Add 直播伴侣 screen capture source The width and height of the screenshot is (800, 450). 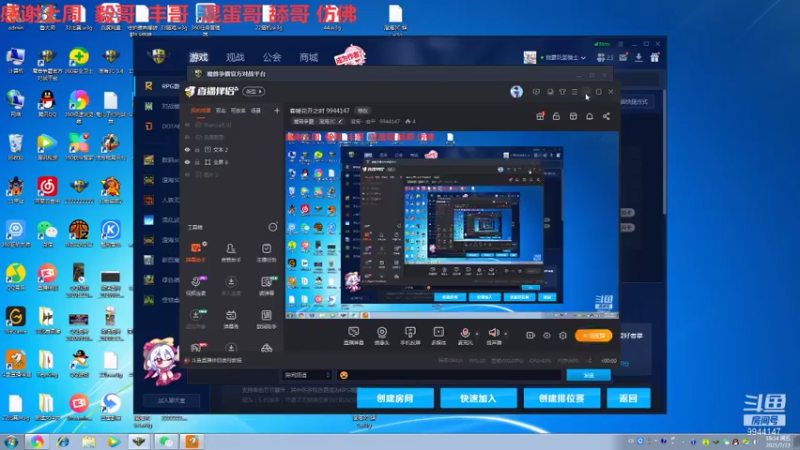point(354,336)
